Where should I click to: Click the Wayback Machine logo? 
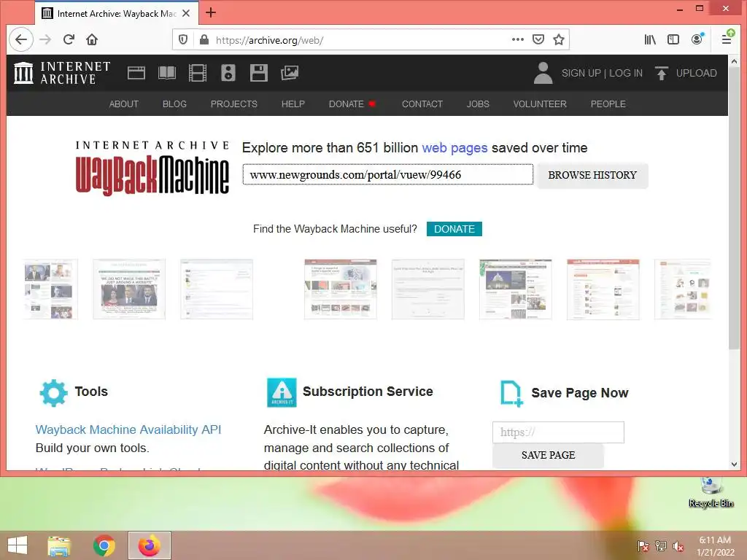pyautogui.click(x=152, y=168)
